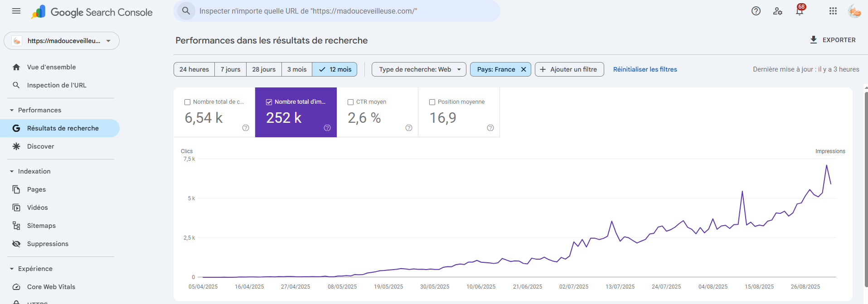Click the export download icon
Image resolution: width=868 pixels, height=304 pixels.
click(x=814, y=40)
